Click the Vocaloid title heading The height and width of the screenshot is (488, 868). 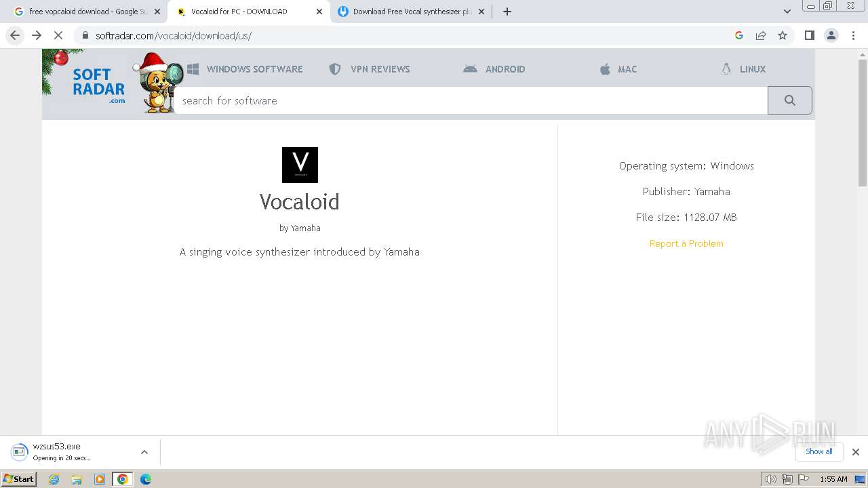pos(300,201)
